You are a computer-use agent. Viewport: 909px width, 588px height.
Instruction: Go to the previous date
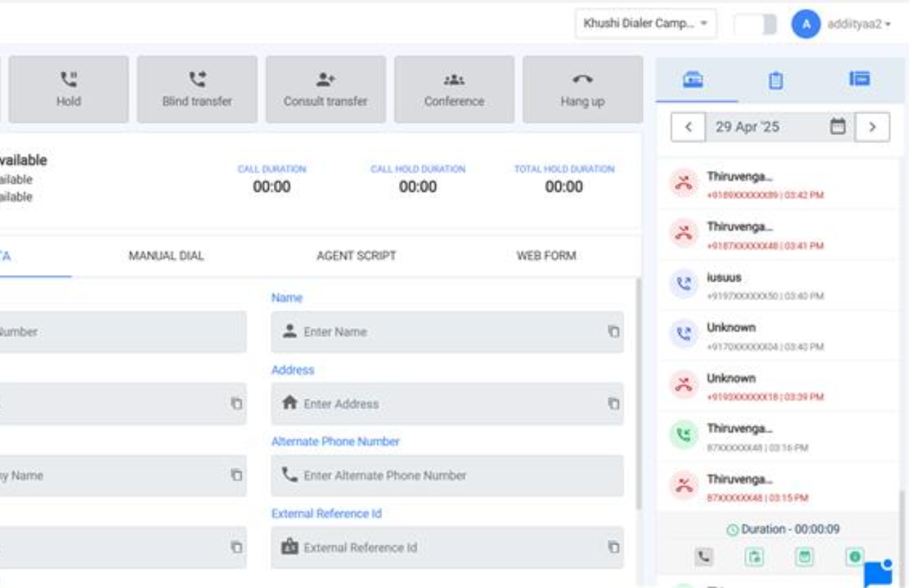pos(688,127)
